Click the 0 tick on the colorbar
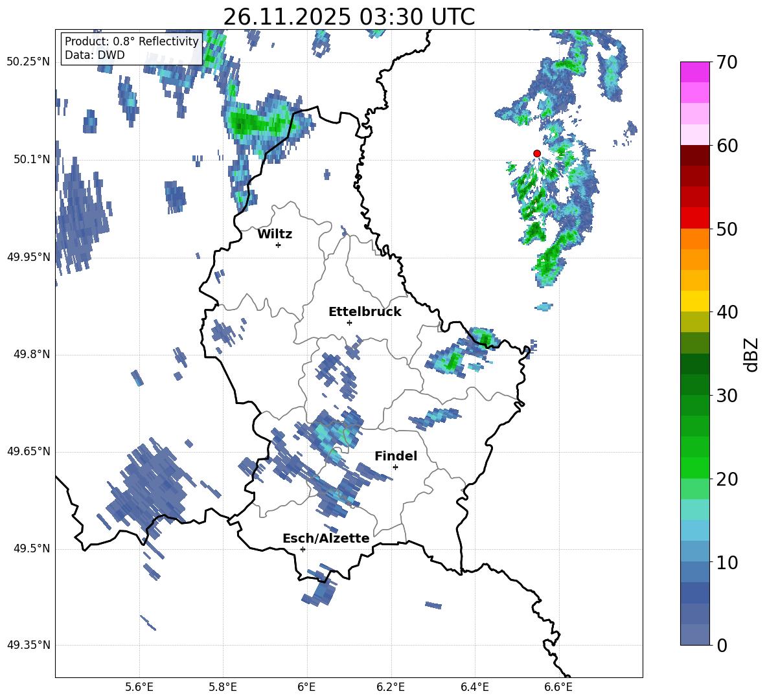Image resolution: width=767 pixels, height=700 pixels. tap(722, 646)
